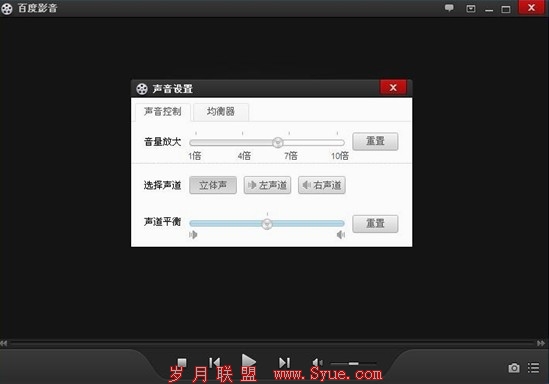
Task: Take a snapshot with the camera icon
Action: point(514,368)
